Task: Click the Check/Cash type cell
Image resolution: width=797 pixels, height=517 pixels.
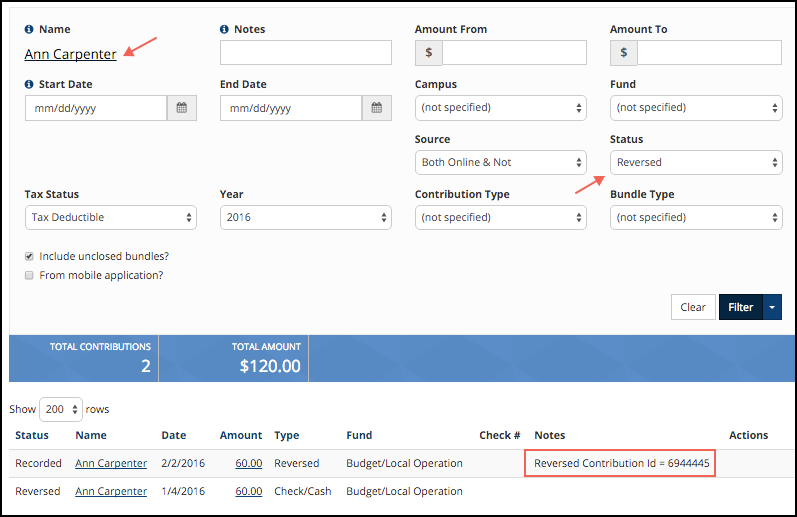Action: (x=302, y=491)
